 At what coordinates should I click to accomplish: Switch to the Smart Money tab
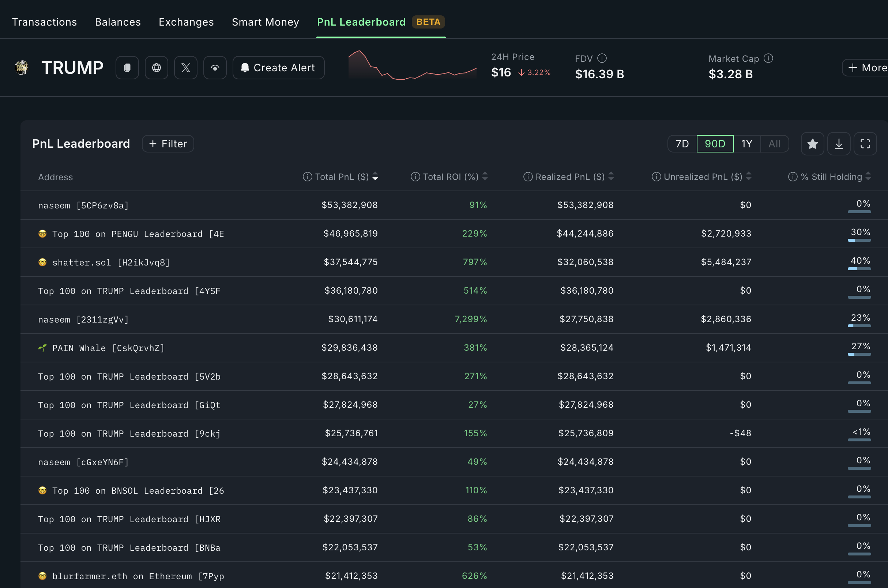pyautogui.click(x=265, y=22)
